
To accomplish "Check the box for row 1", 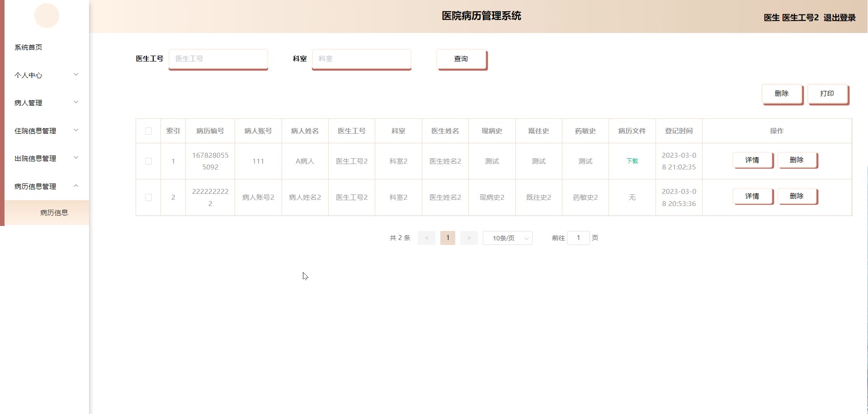I will click(x=148, y=161).
